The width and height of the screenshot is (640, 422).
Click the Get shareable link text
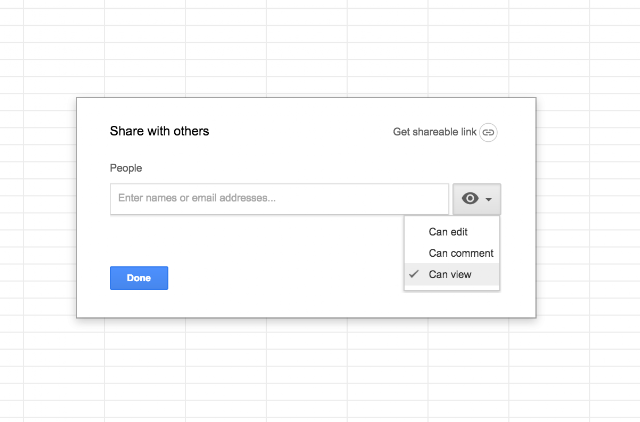[434, 132]
